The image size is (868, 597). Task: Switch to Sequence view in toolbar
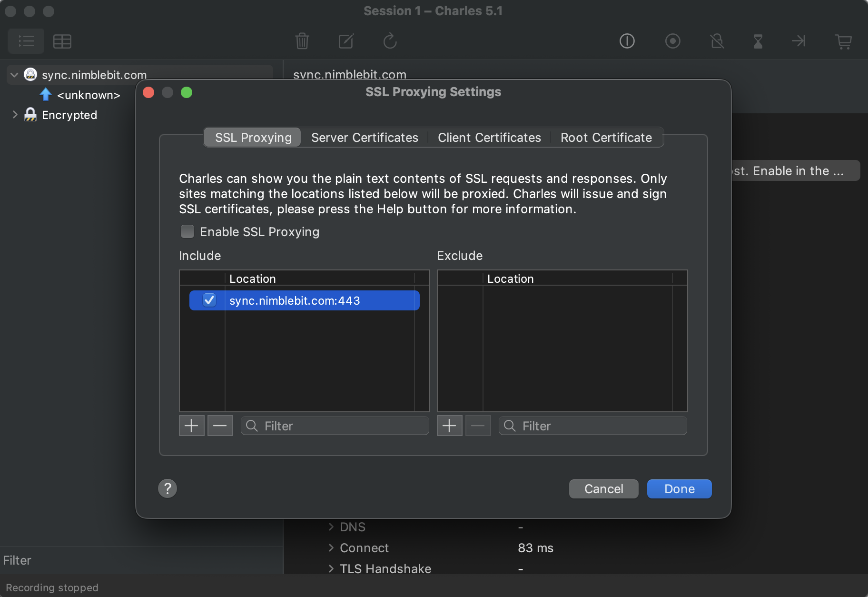(62, 41)
